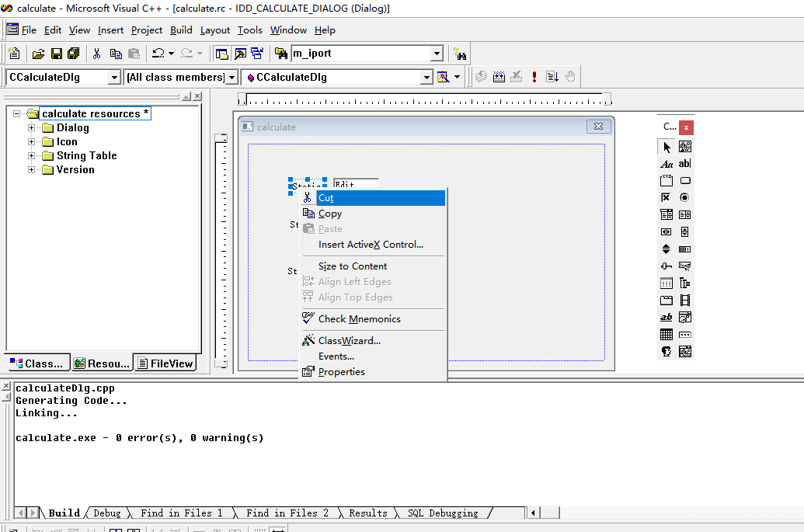Select the Edit Box control tool

[685, 163]
